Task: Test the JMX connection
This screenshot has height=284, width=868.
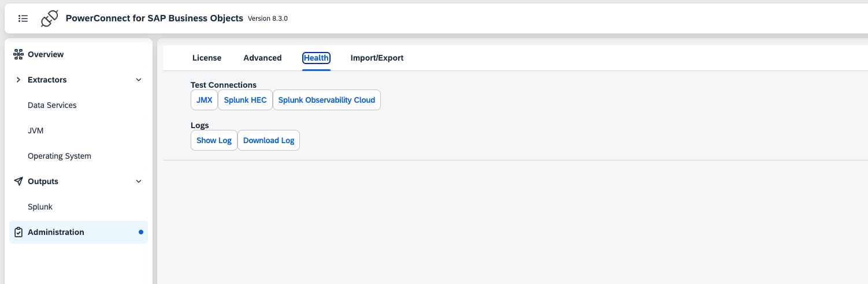Action: (204, 100)
